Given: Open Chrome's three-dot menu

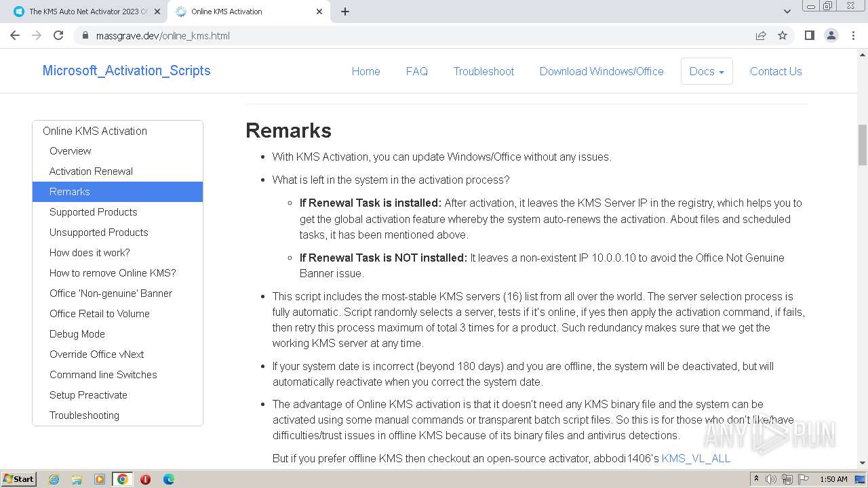Looking at the screenshot, I should pos(853,35).
